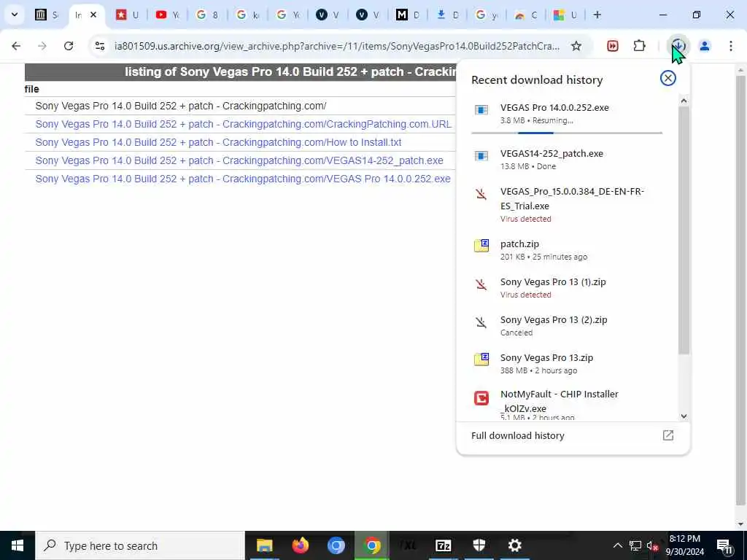Open a new tab with plus button
Screen dimensions: 747x560
[x=597, y=15]
